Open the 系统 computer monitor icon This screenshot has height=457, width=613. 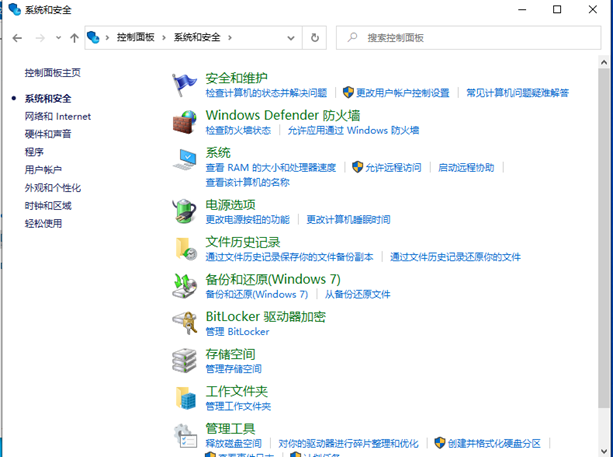(184, 160)
